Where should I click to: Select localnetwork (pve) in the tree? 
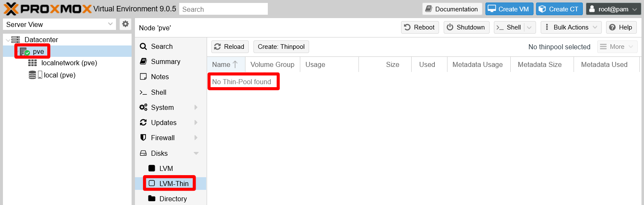pos(69,63)
